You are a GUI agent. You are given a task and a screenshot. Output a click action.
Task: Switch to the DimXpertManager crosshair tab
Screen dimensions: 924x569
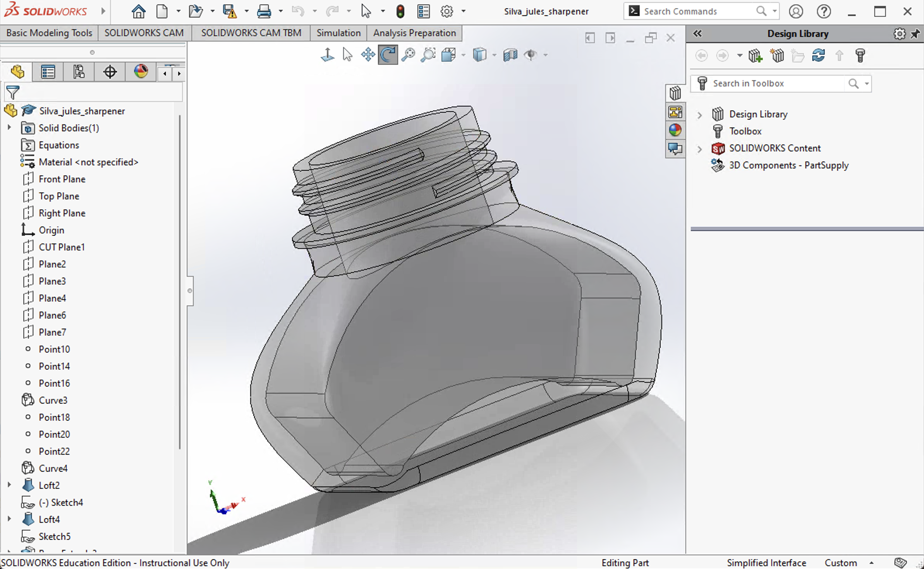point(110,72)
